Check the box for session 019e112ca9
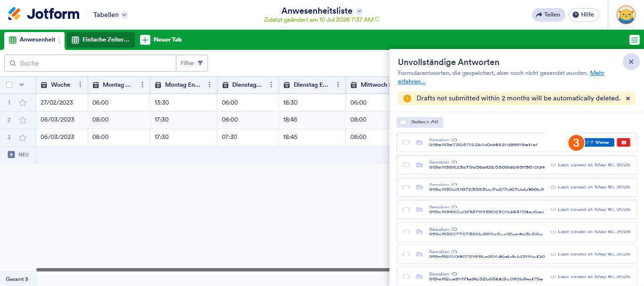The image size is (644, 286). (x=406, y=276)
